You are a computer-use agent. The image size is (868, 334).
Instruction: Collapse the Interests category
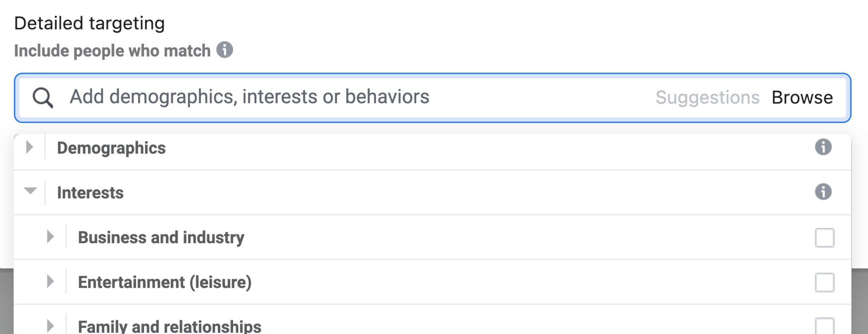tap(30, 191)
